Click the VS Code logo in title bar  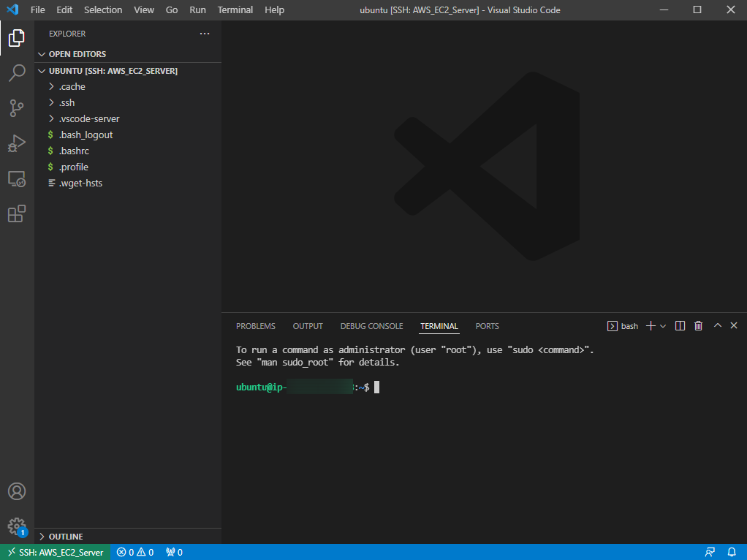tap(13, 10)
